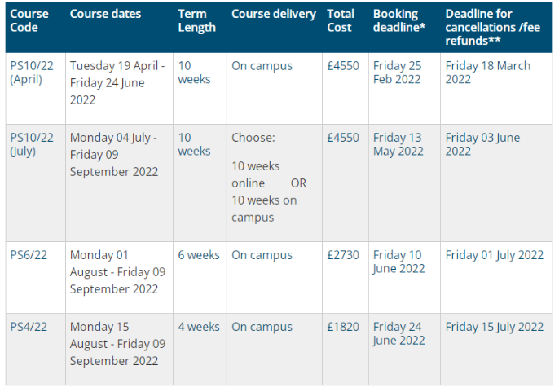Click the Total Cost column header

[x=340, y=20]
